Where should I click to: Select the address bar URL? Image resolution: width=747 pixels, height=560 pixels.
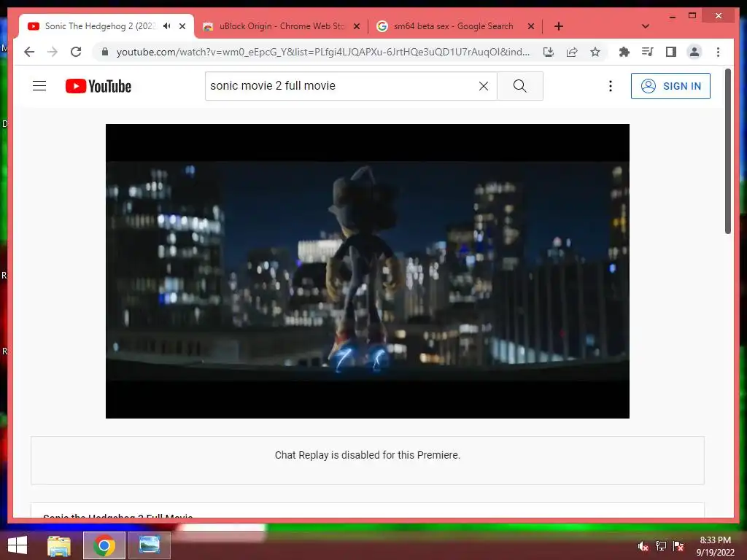tap(323, 52)
